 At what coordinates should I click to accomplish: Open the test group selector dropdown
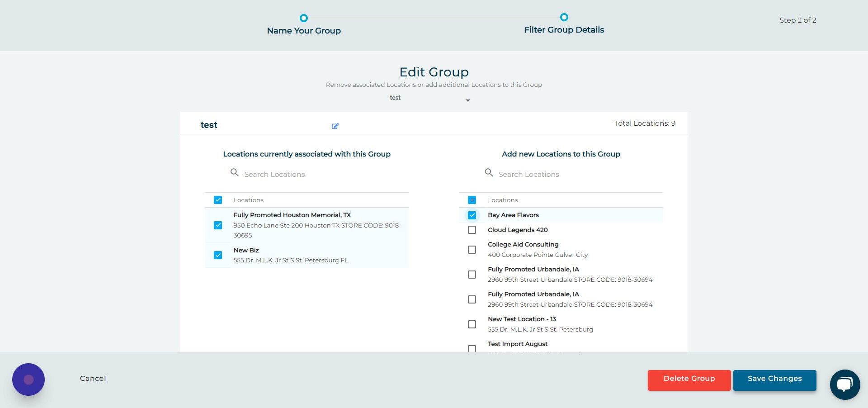[x=429, y=98]
